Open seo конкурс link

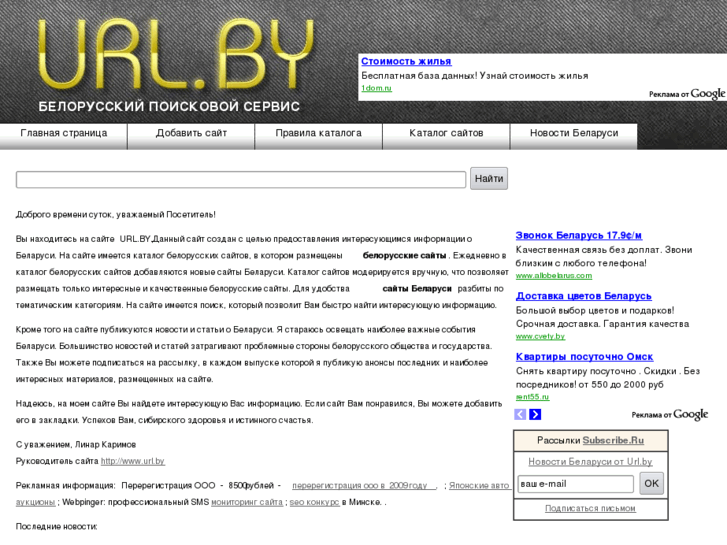314,502
